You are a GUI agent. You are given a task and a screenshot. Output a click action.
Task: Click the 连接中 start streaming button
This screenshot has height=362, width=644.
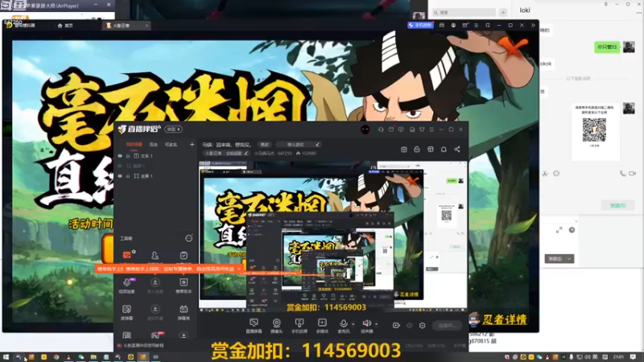447,326
